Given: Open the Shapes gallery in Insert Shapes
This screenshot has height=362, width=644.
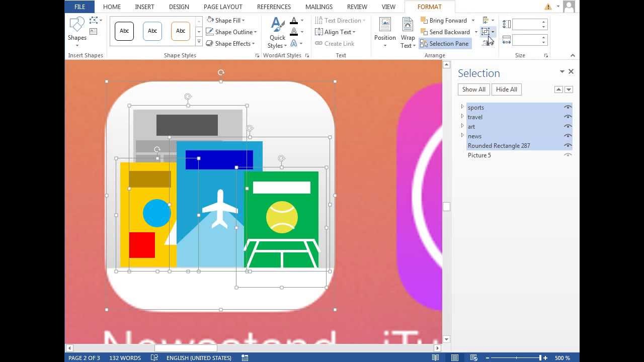Looking at the screenshot, I should pyautogui.click(x=76, y=31).
